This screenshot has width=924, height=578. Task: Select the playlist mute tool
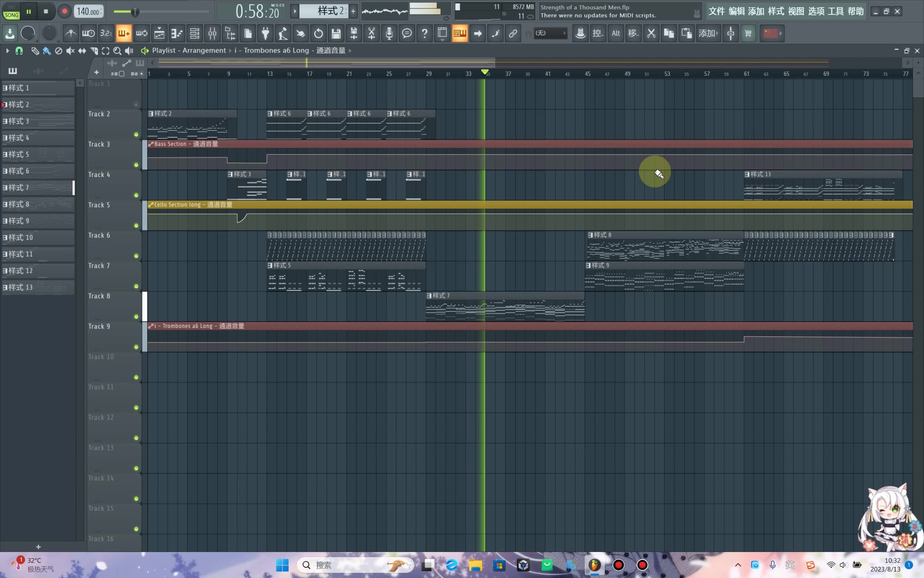pos(70,51)
